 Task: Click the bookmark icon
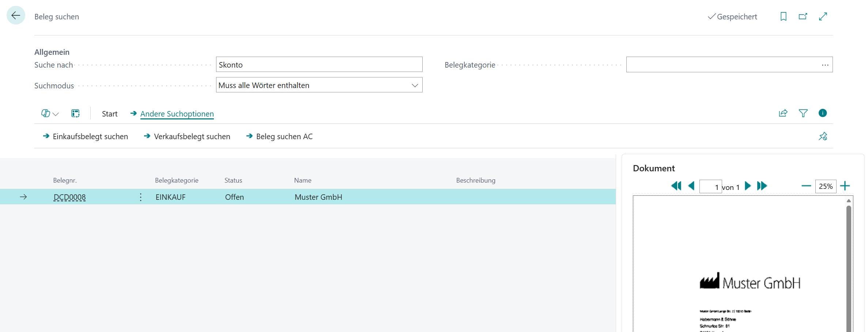click(x=783, y=16)
